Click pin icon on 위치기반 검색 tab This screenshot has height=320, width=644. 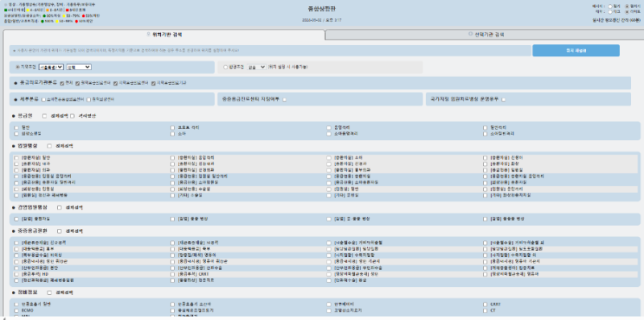[149, 35]
